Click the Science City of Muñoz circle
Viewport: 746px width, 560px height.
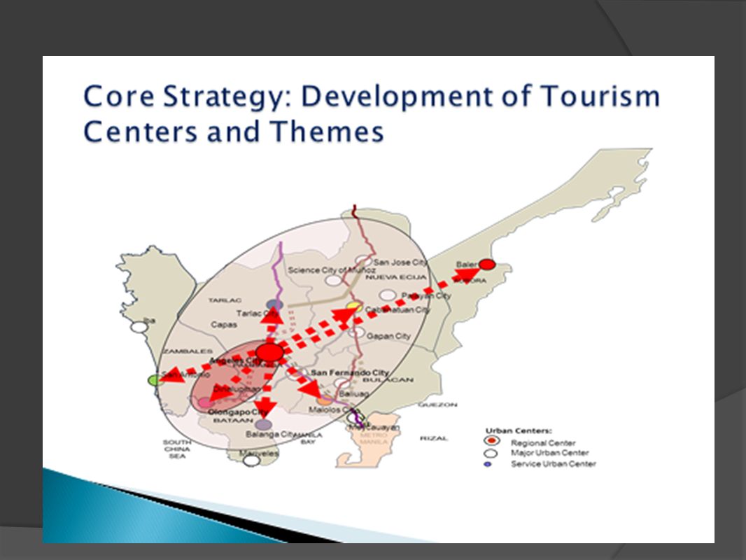(334, 280)
